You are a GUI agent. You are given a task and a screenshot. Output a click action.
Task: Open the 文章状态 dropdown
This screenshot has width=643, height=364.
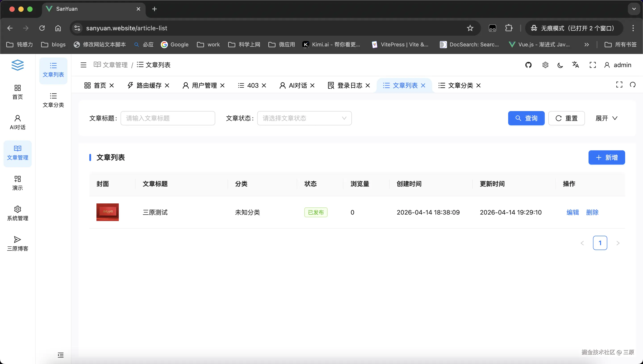coord(304,118)
